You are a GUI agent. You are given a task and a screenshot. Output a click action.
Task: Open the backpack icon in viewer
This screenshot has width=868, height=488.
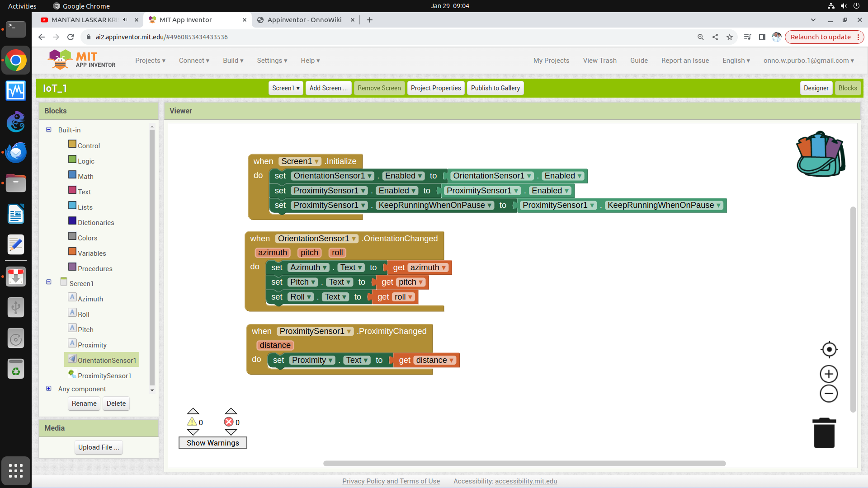[x=820, y=154]
